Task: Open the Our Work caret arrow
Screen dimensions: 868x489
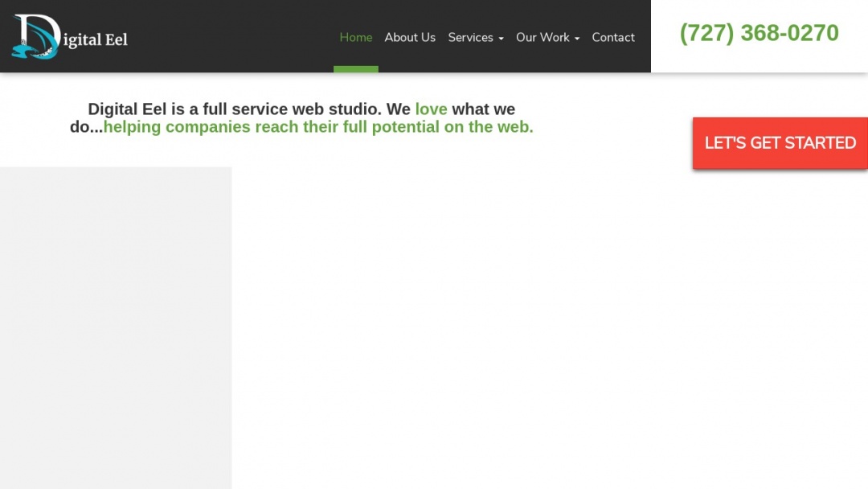Action: pos(576,39)
